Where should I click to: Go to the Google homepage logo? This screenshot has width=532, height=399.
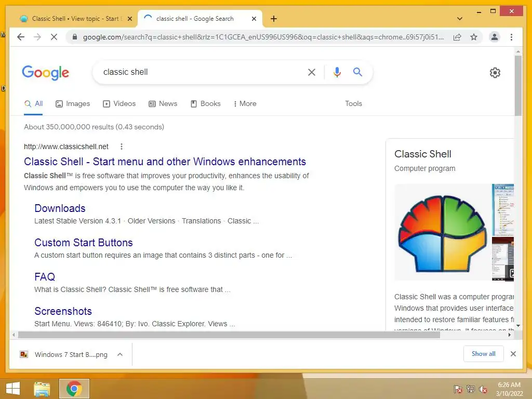click(46, 73)
